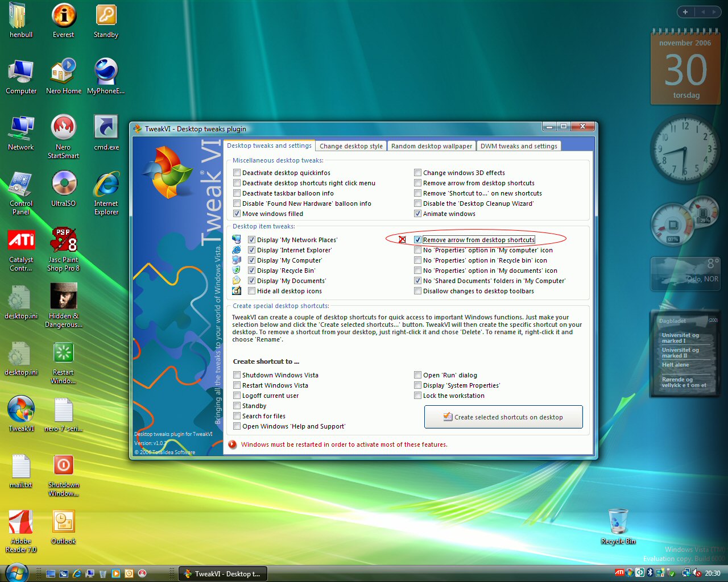Image resolution: width=728 pixels, height=582 pixels.
Task: Open the Windows Start orb
Action: [x=16, y=572]
